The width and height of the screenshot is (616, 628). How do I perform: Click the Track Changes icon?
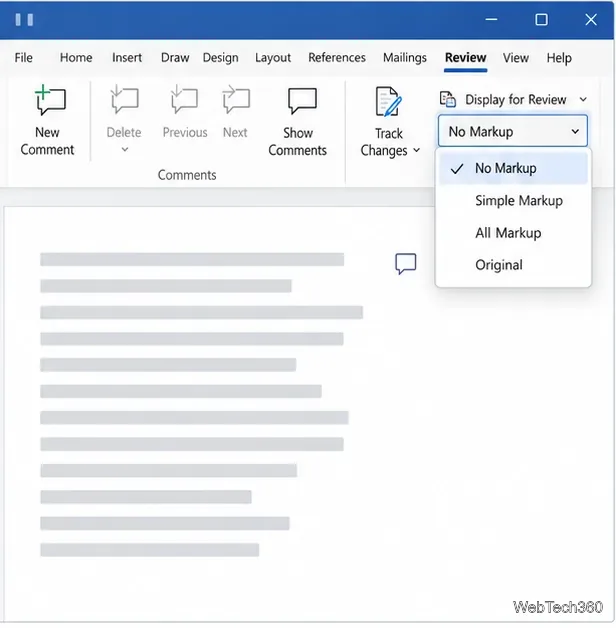click(x=388, y=101)
